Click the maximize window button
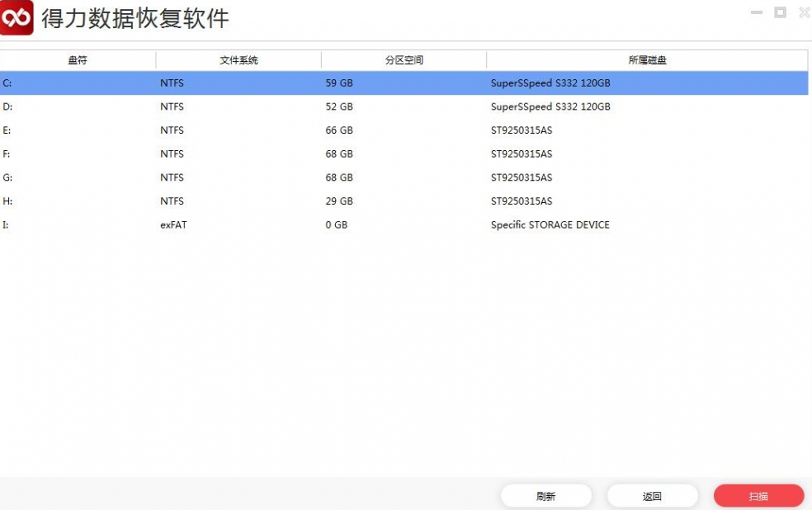 pos(779,12)
